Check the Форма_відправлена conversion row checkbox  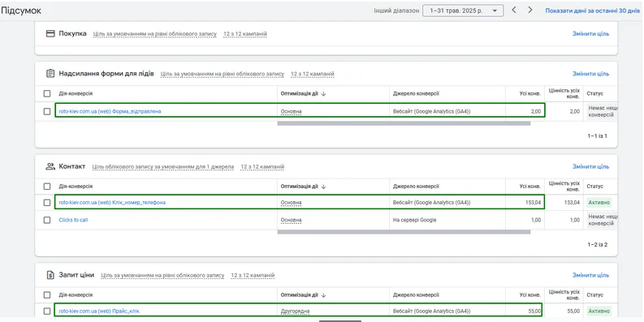click(x=47, y=111)
